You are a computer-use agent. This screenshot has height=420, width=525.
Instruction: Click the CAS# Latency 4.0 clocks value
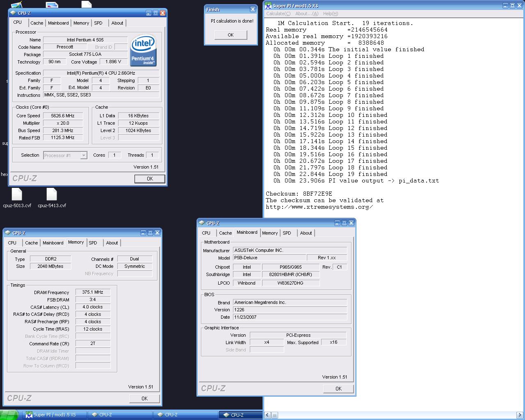coord(93,307)
